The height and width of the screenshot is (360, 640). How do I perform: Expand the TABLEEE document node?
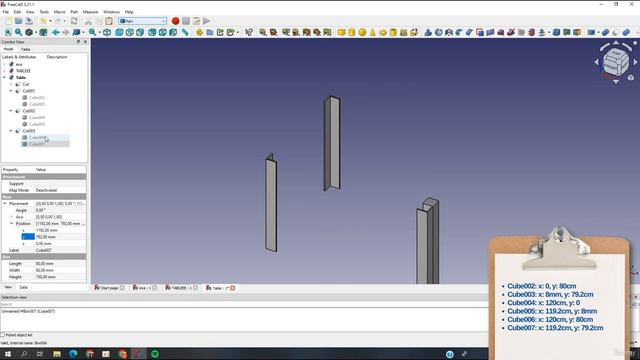point(4,71)
